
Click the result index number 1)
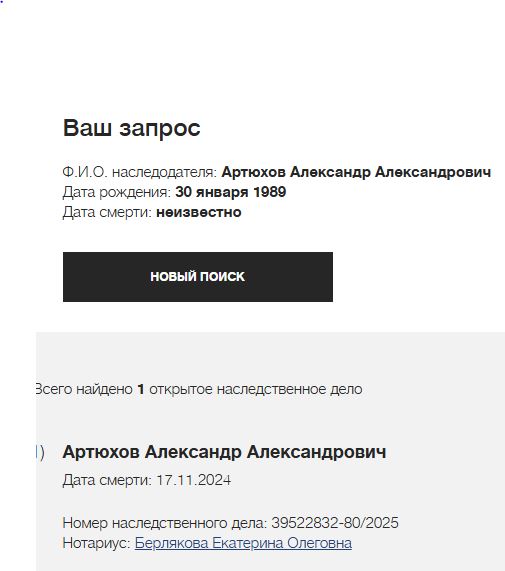click(x=40, y=453)
